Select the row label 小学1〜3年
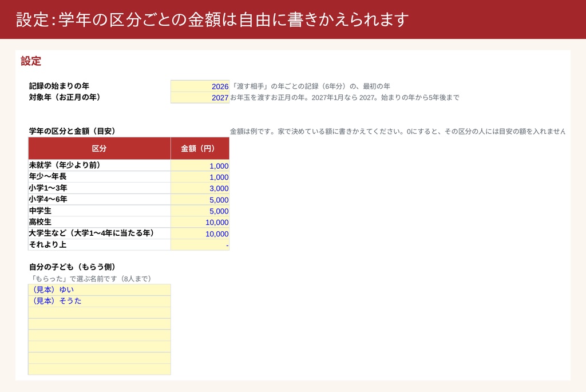586x392 pixels. click(48, 188)
